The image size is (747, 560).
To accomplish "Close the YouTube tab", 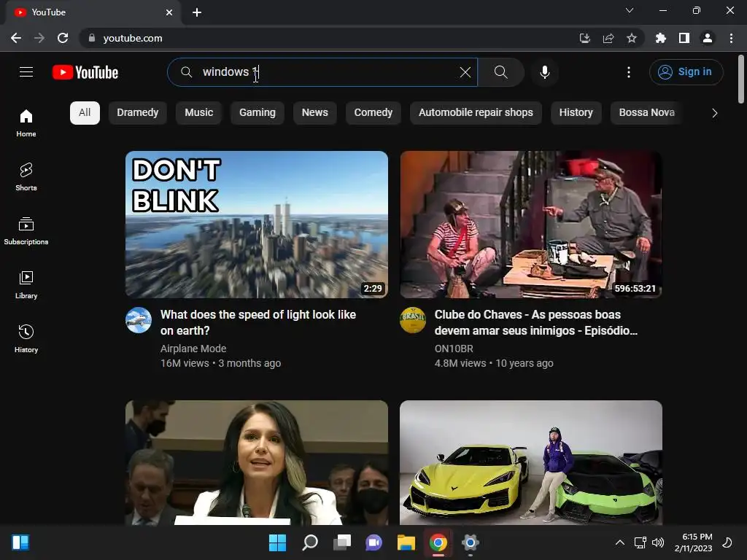I will point(169,12).
